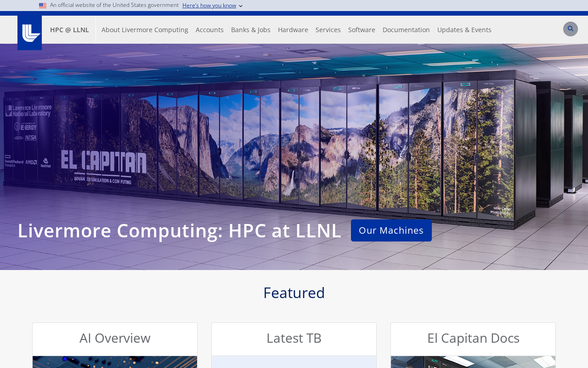The height and width of the screenshot is (368, 588).
Task: Open the Software menu
Action: pos(362,30)
